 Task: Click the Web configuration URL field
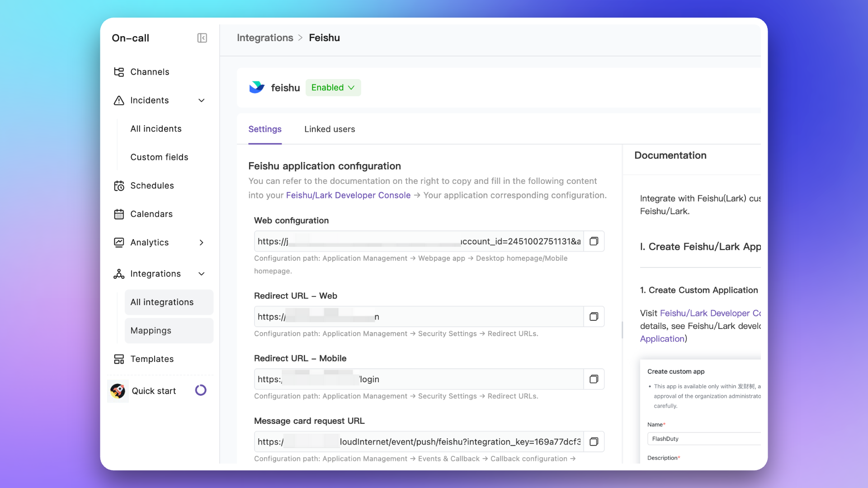(418, 241)
